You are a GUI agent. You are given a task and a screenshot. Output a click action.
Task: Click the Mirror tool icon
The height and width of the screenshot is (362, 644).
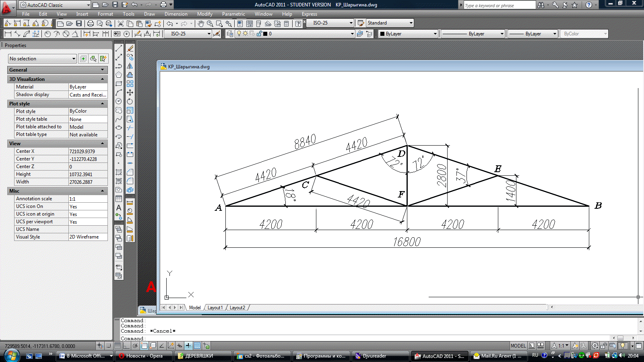coord(130,66)
